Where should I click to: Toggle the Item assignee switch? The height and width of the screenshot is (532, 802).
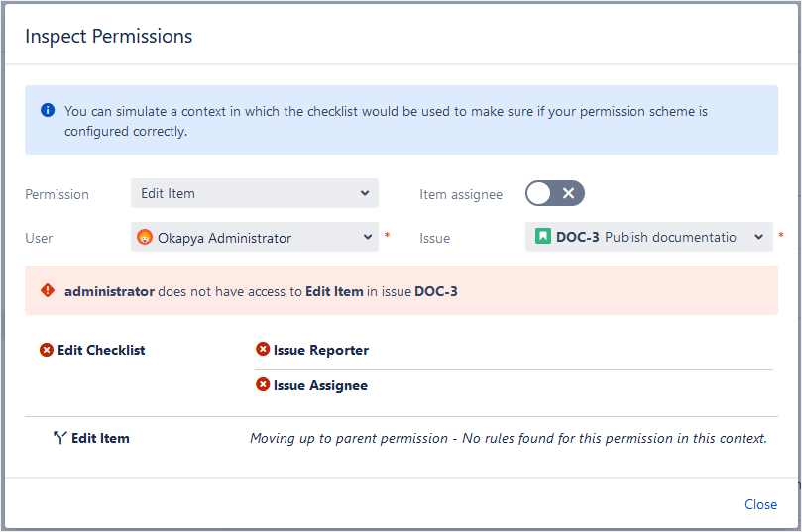[555, 194]
